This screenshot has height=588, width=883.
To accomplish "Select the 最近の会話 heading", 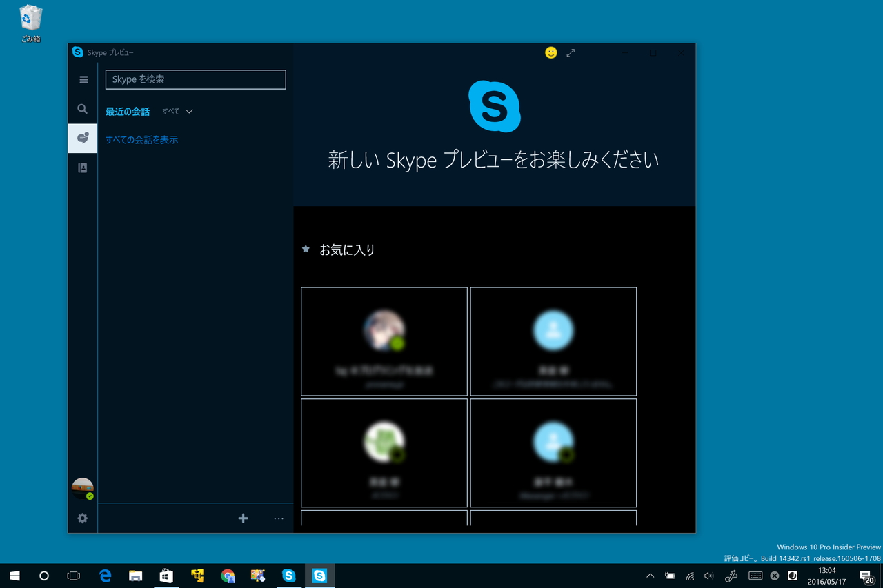I will click(127, 111).
